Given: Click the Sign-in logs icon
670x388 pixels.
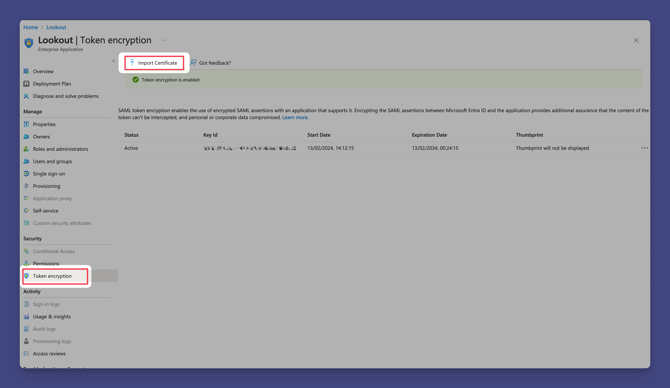Looking at the screenshot, I should point(26,304).
